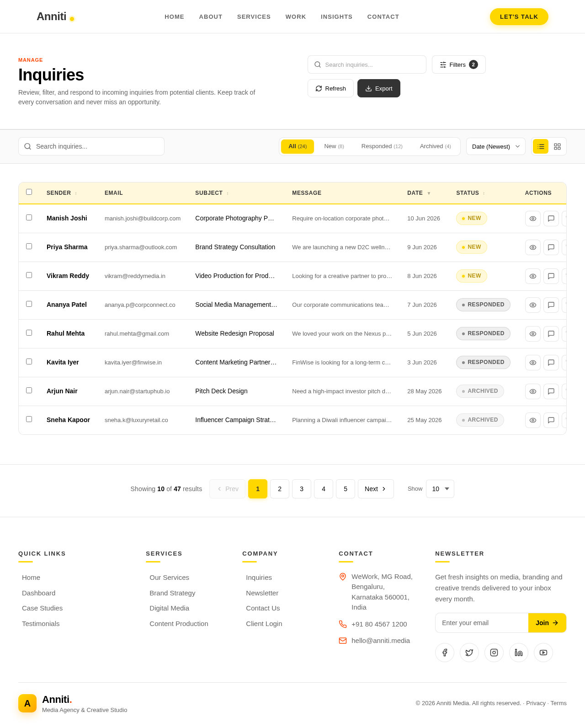Reply to Arjun Nair via message icon

[x=551, y=391]
